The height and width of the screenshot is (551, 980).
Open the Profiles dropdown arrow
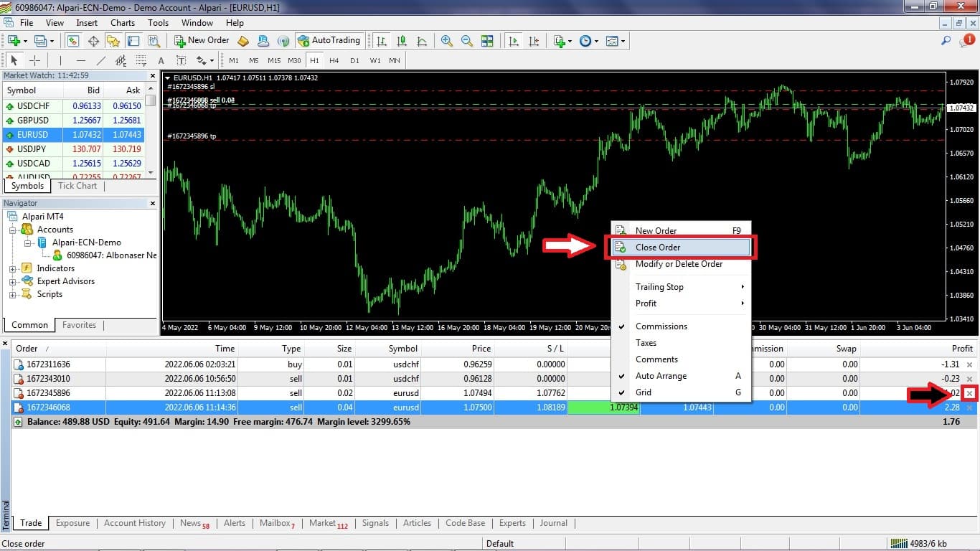click(x=52, y=41)
